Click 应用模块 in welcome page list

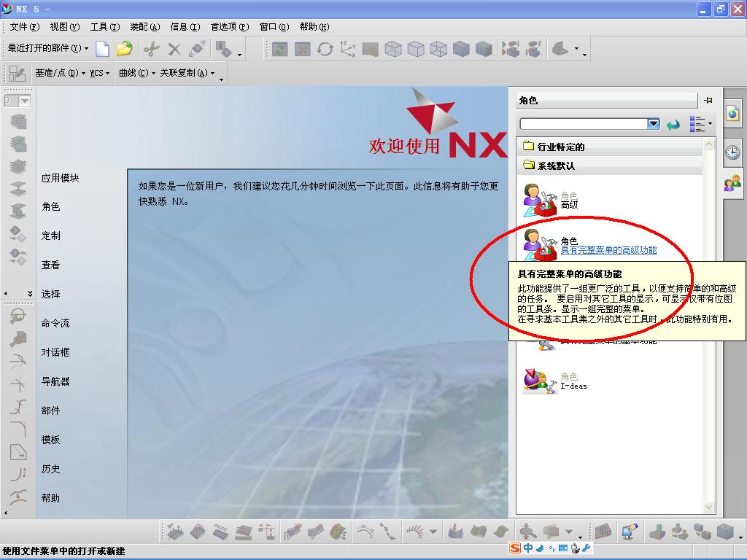pos(60,178)
